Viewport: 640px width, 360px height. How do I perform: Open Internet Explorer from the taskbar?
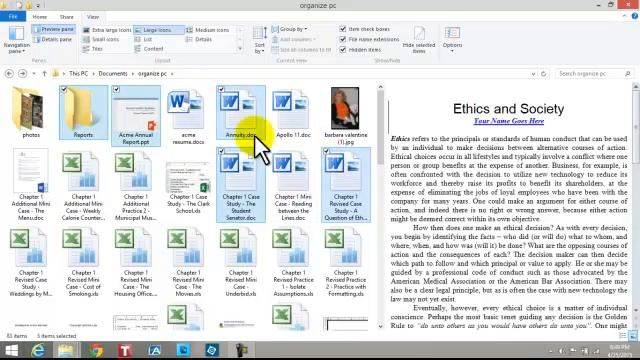pos(38,350)
